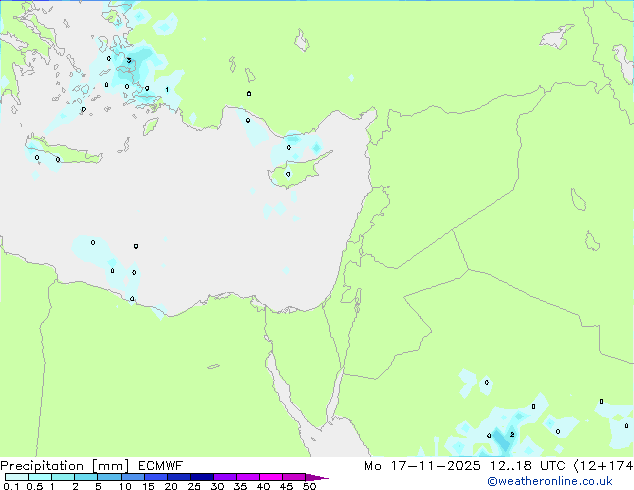This screenshot has height=490, width=634.
Task: Pick the 15–20 mm legend swatch
Action: pyautogui.click(x=156, y=477)
